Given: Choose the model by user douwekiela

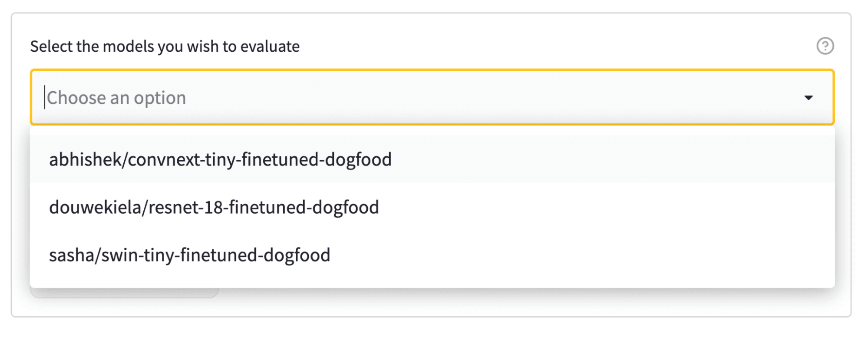Looking at the screenshot, I should tap(214, 207).
